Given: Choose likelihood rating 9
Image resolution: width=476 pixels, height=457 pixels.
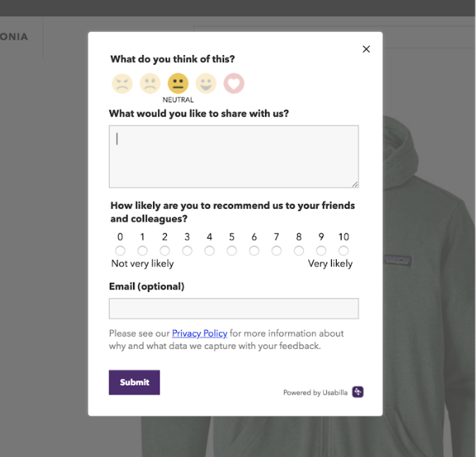Looking at the screenshot, I should (x=321, y=251).
